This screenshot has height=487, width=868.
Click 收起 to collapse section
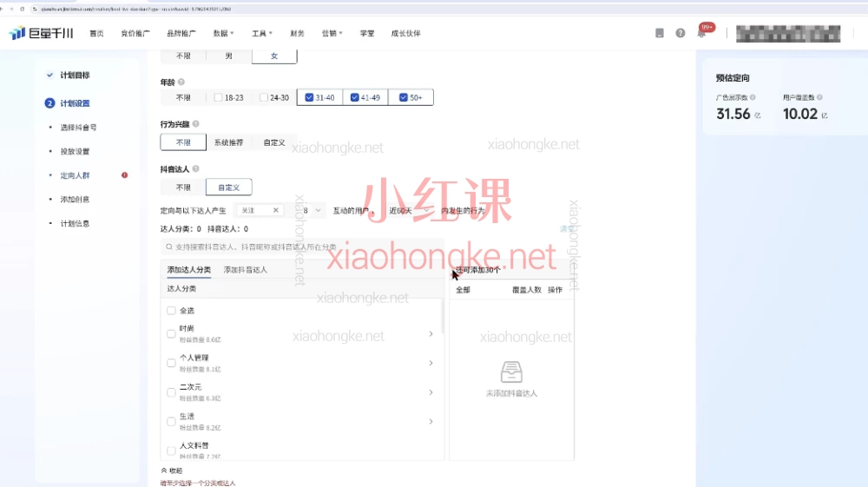tap(172, 471)
